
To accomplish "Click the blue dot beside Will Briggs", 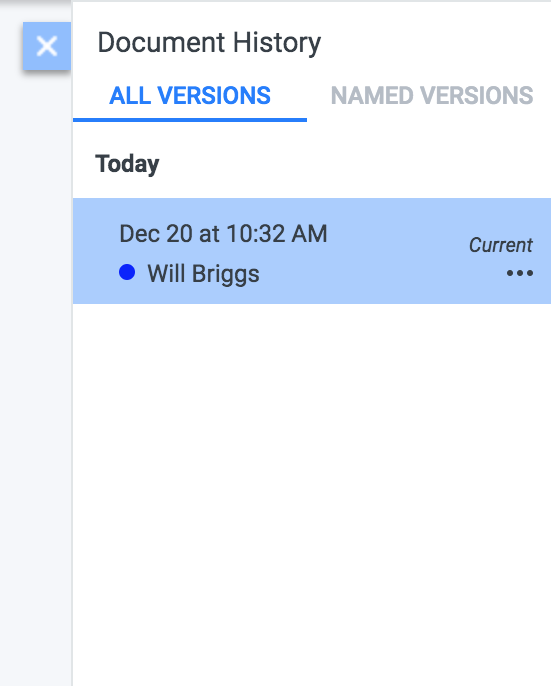I will pyautogui.click(x=127, y=272).
